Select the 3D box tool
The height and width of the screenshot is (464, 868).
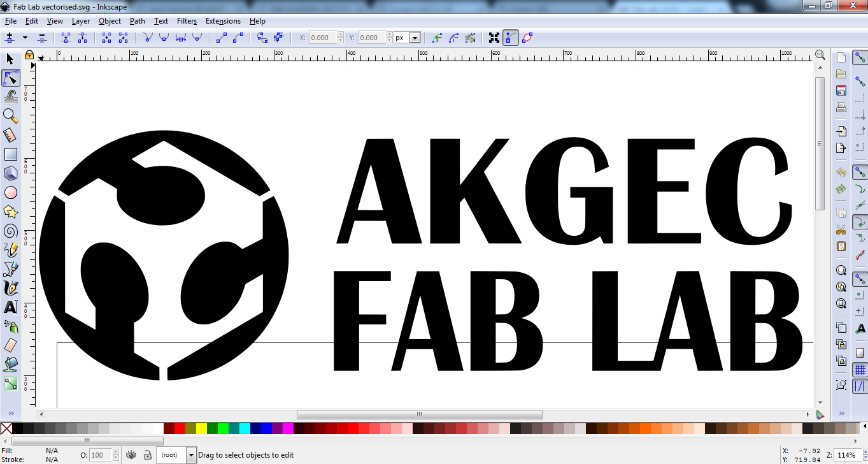pos(10,173)
